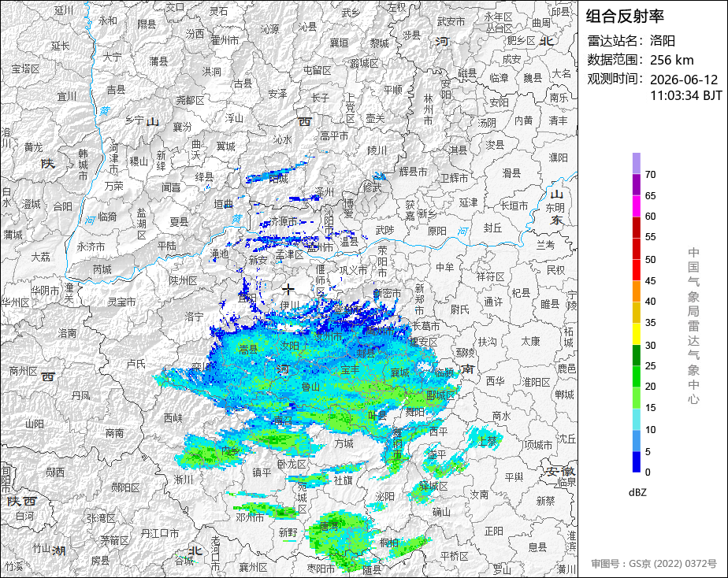Click the 确山 label on the map
Screen dimensions: 728x578
point(441,512)
